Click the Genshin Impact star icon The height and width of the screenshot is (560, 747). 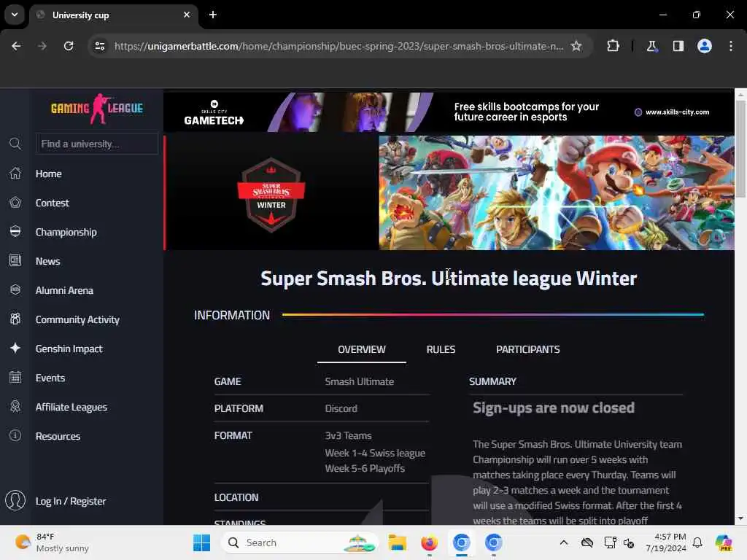click(15, 348)
